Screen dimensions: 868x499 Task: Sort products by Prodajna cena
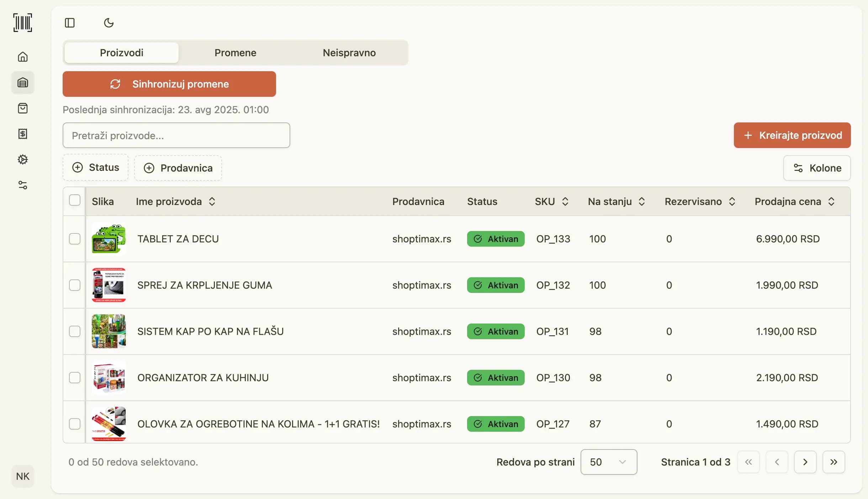coord(831,201)
